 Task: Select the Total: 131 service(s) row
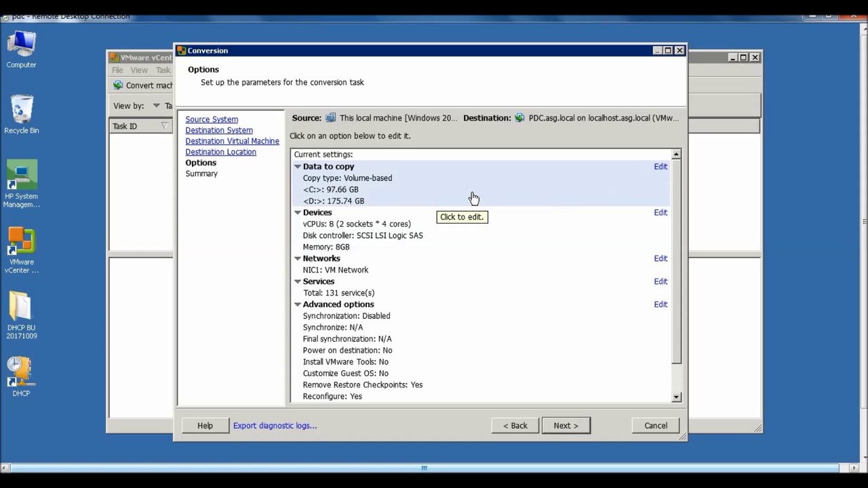pyautogui.click(x=338, y=293)
